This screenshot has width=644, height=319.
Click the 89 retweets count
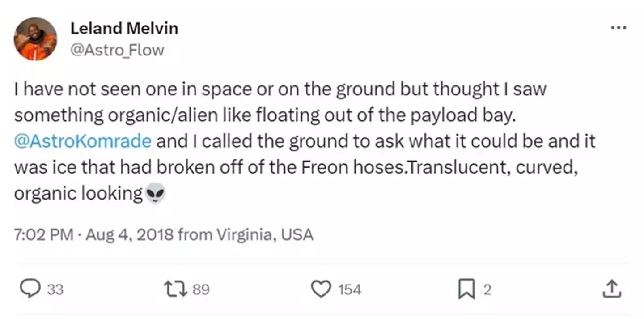pos(201,290)
